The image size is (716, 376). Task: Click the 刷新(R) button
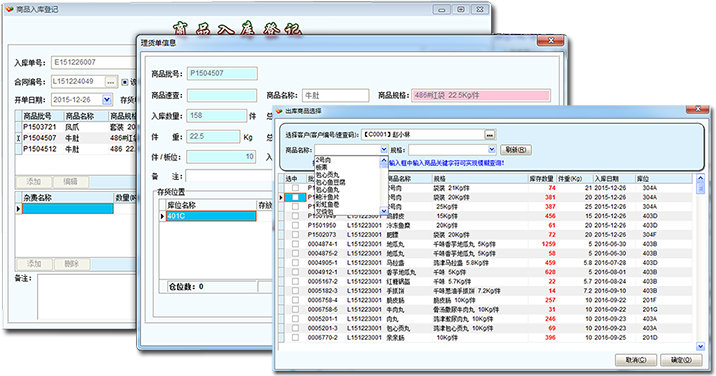tap(516, 150)
